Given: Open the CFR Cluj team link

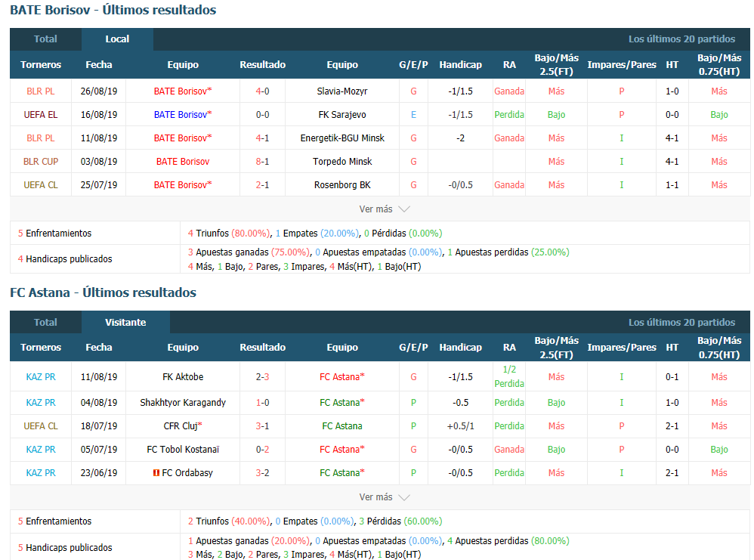Looking at the screenshot, I should pos(181,426).
